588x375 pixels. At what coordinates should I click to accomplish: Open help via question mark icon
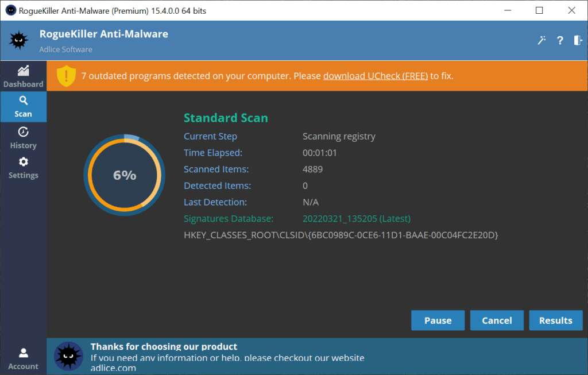click(560, 40)
